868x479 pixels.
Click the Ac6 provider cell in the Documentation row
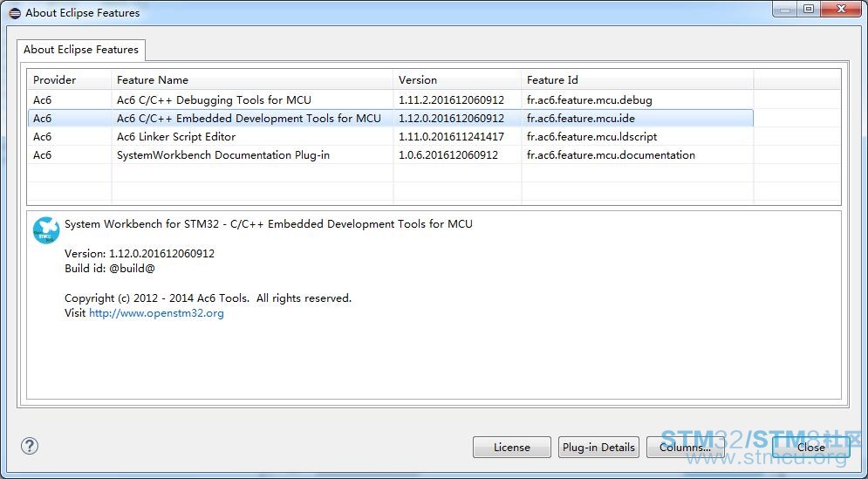click(x=42, y=154)
